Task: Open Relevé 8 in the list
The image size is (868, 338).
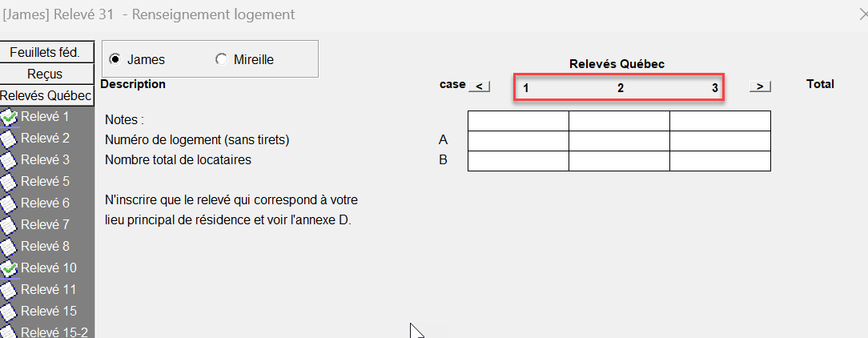Action: click(x=45, y=247)
